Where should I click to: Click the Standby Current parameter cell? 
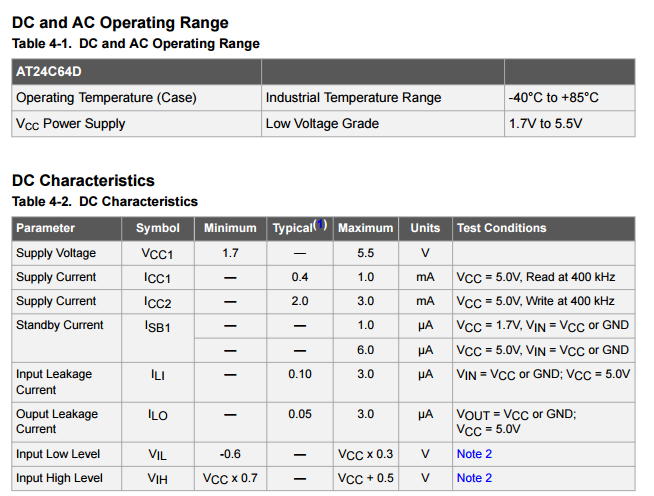tap(60, 325)
